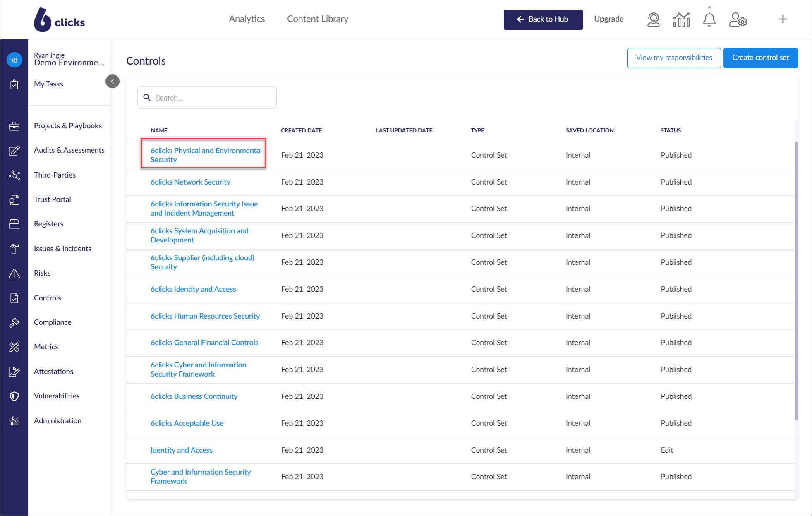Open 6clicks Human Resources Security
812x516 pixels.
coord(205,316)
